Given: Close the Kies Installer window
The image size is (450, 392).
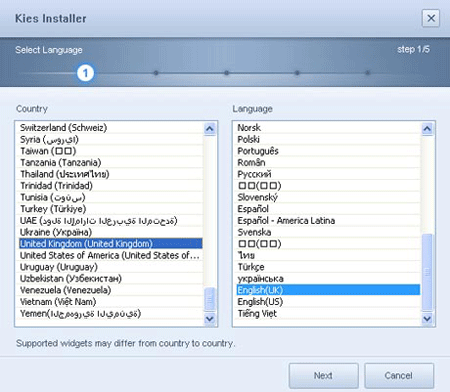Looking at the screenshot, I should pyautogui.click(x=431, y=18).
